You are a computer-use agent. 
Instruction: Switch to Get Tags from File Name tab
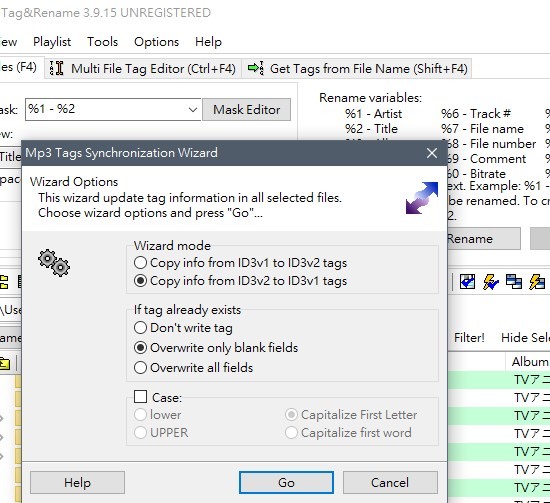[357, 68]
